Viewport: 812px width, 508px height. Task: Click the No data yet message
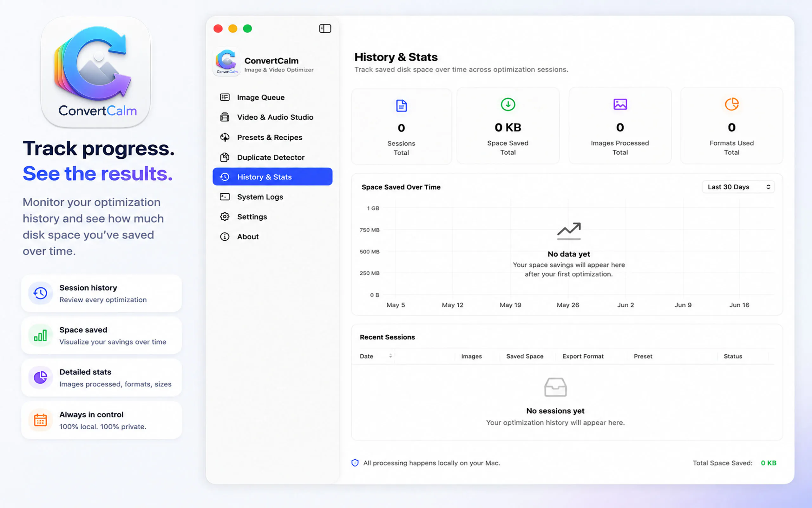(569, 254)
